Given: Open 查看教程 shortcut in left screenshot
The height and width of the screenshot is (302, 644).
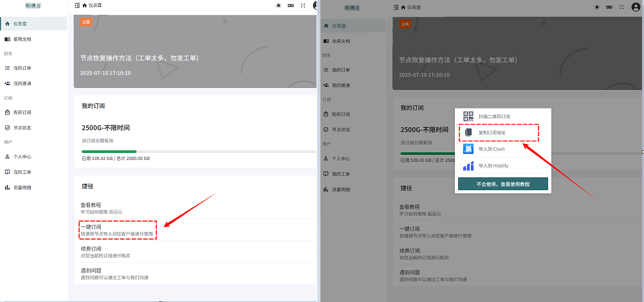Looking at the screenshot, I should [x=196, y=208].
